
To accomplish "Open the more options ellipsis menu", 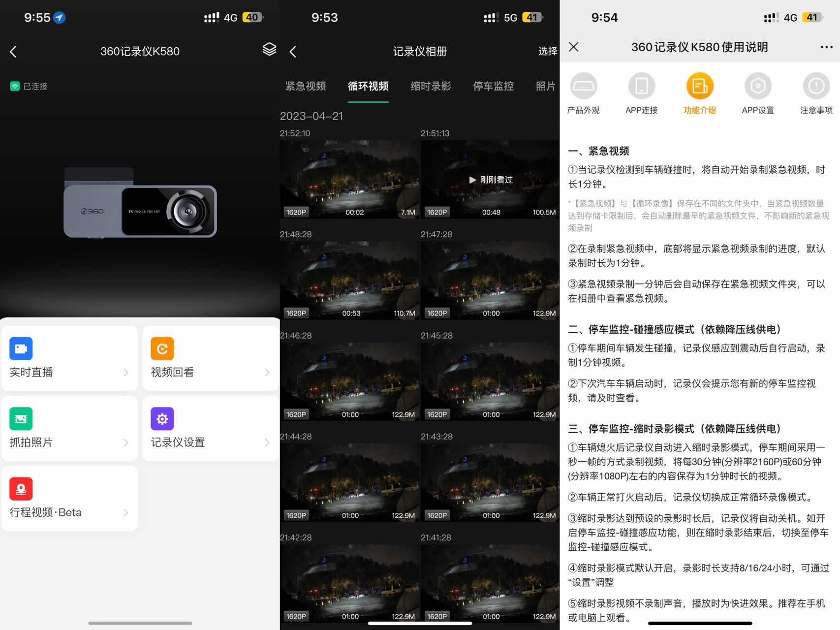I will tap(826, 47).
